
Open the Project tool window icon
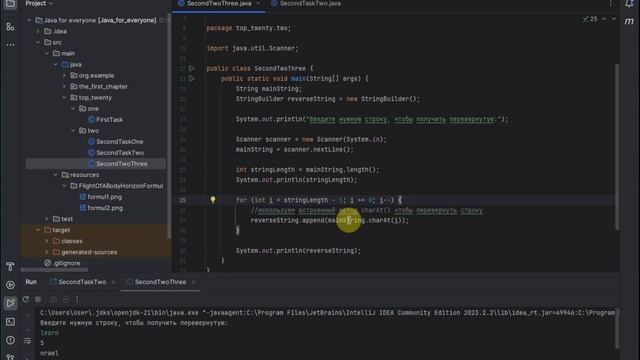pyautogui.click(x=10, y=4)
